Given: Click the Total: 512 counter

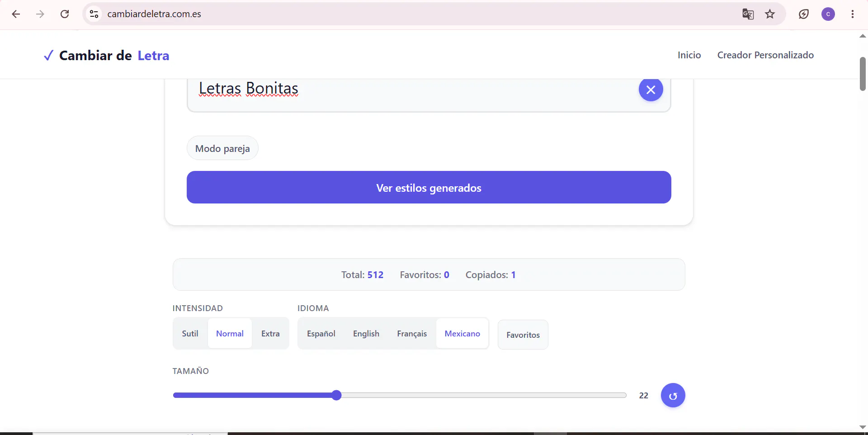Looking at the screenshot, I should pyautogui.click(x=362, y=275).
